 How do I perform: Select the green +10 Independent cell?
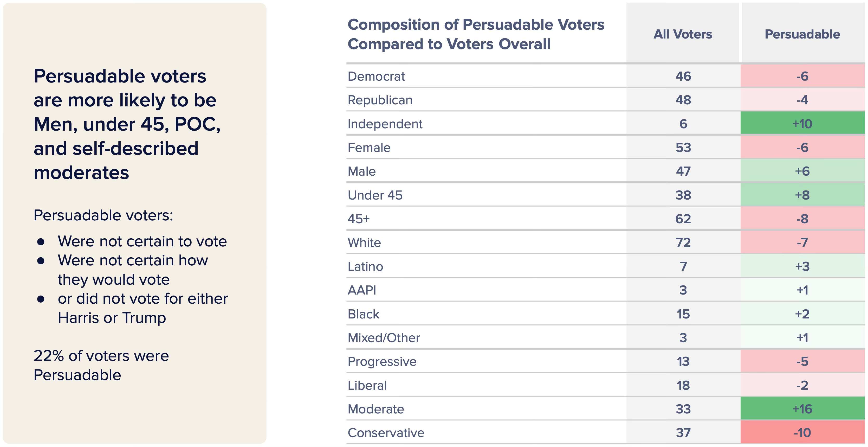(x=802, y=124)
